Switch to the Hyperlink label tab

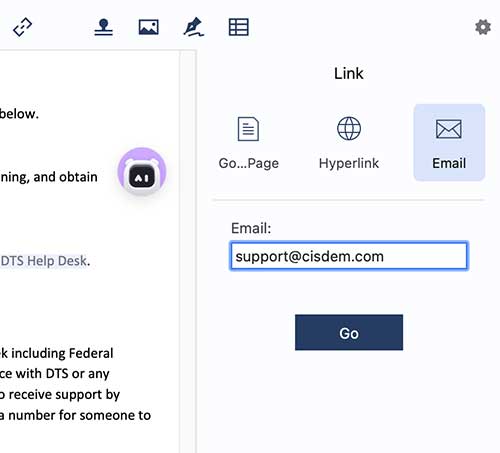[x=349, y=163]
